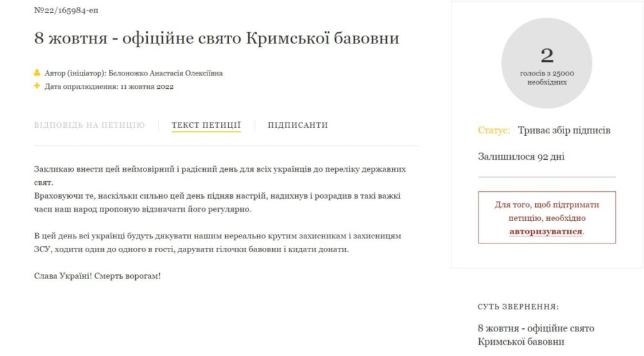644x356 pixels.
Task: Click the publication date 11 жовтня 2022
Action: tap(147, 87)
